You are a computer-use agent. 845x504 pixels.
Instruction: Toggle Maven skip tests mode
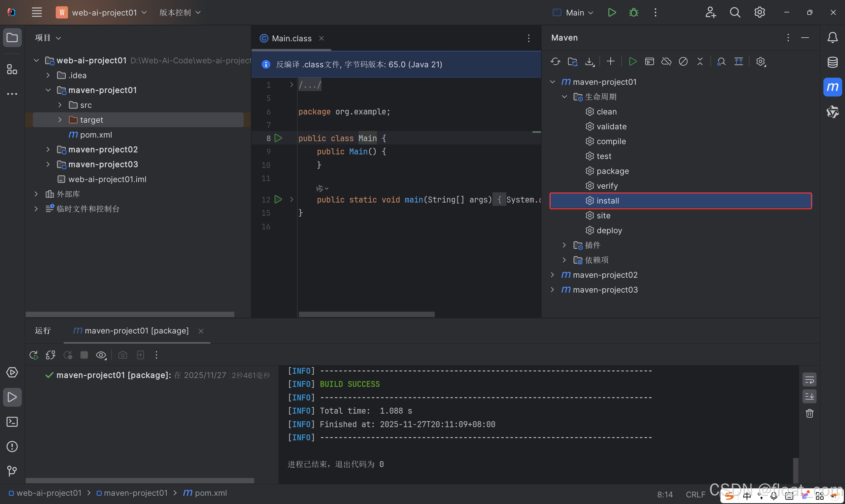(683, 61)
